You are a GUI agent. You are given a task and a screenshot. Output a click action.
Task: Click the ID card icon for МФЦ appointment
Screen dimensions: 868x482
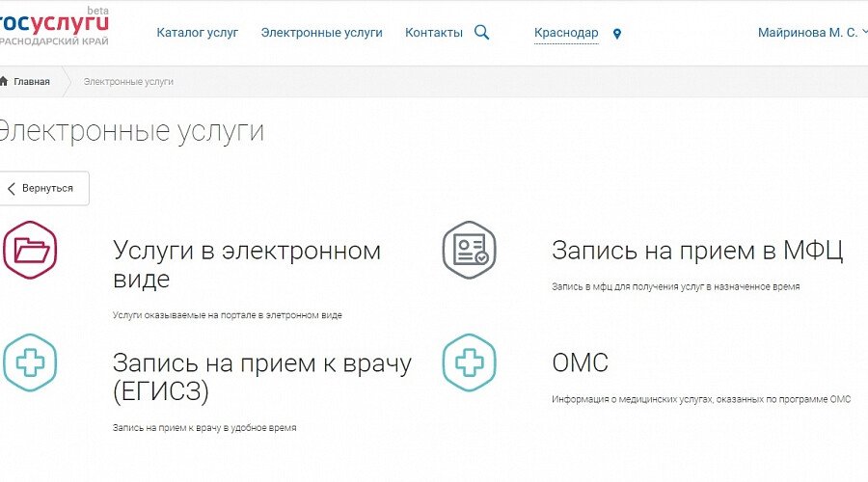tap(470, 250)
